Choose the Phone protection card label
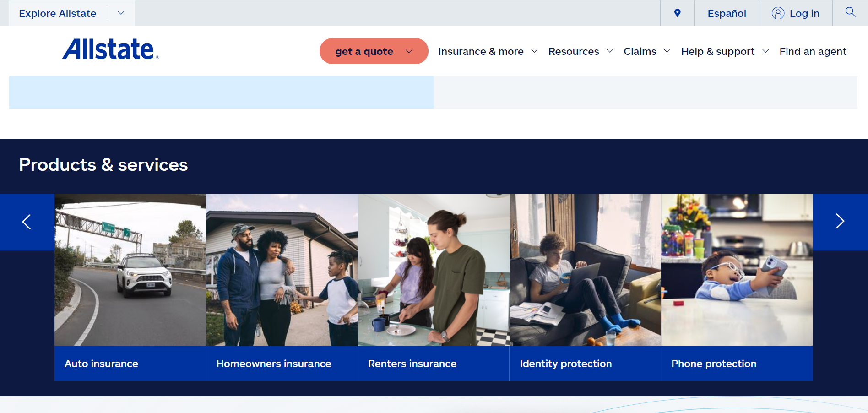Image resolution: width=868 pixels, height=413 pixels. point(714,364)
